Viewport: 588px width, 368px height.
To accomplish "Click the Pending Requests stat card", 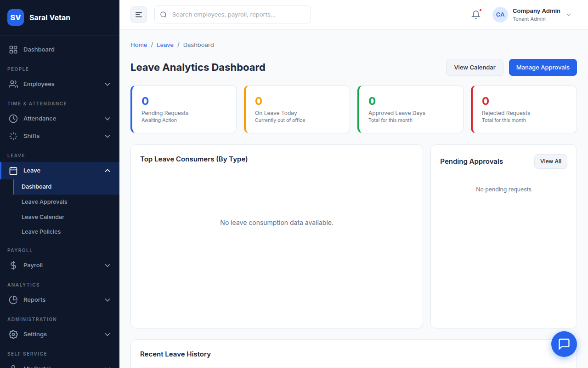I will 183,109.
